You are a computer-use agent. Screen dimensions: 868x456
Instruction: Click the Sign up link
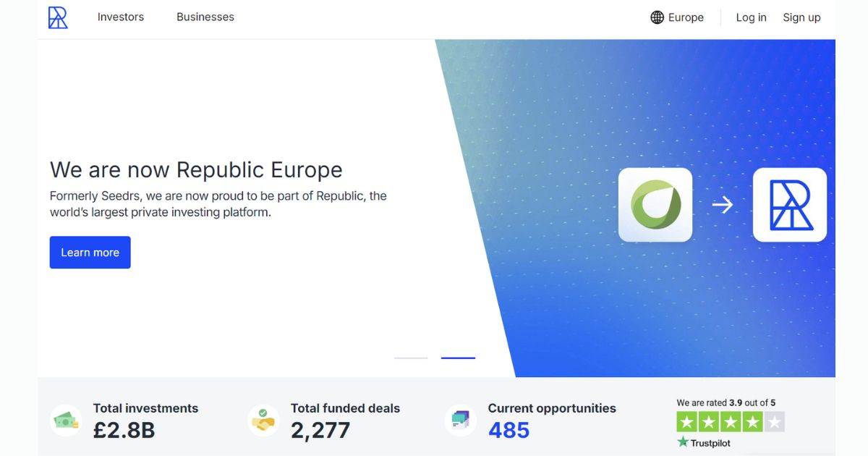tap(801, 17)
